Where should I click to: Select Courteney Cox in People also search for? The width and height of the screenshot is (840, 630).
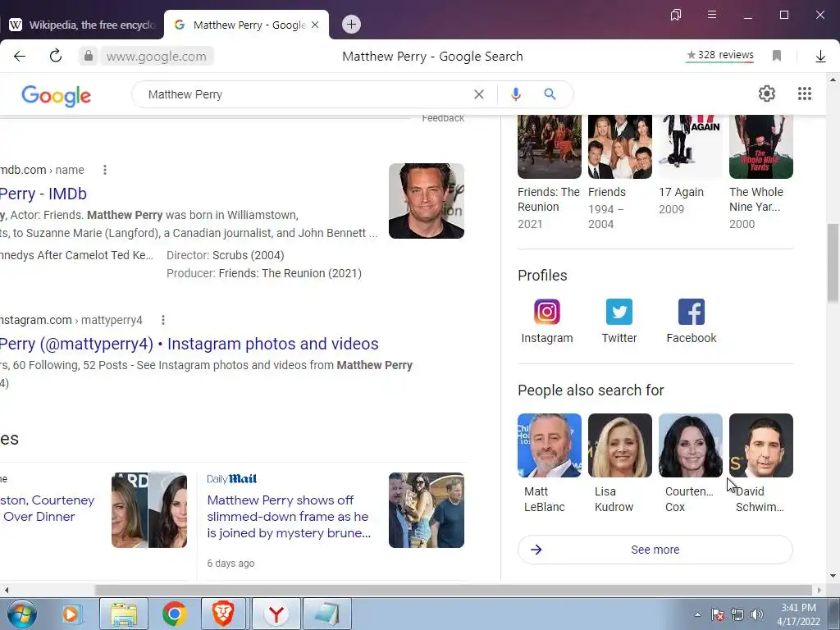(691, 463)
